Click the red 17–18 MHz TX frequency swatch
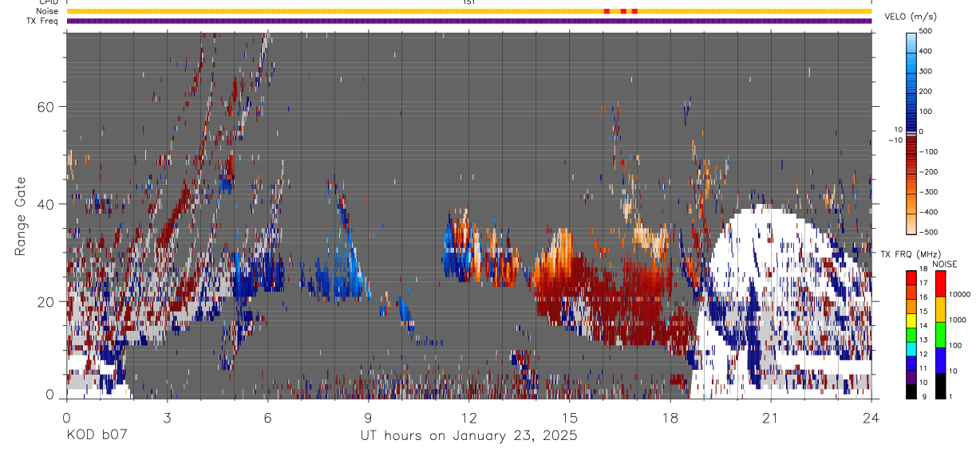The image size is (980, 452). coord(911,277)
